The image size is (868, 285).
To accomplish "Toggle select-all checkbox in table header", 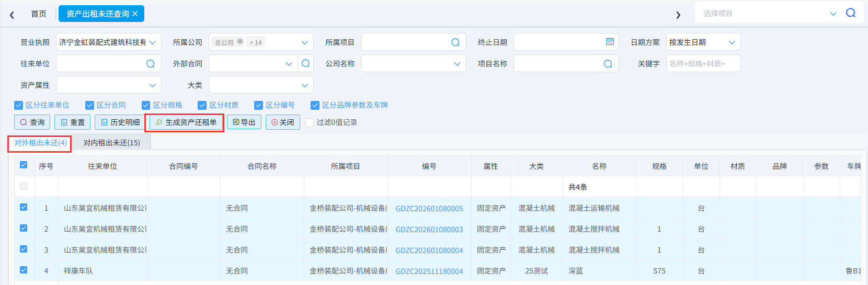I will point(24,165).
